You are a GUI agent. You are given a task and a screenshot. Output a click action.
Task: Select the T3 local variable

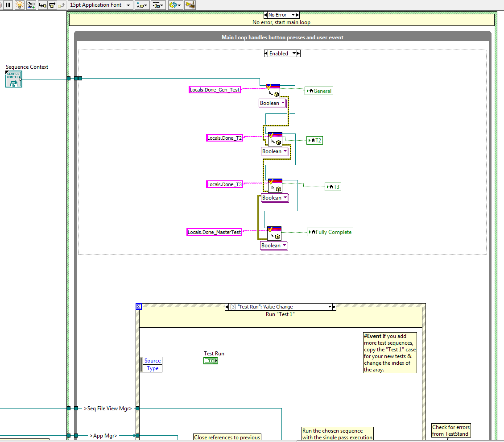pos(333,187)
